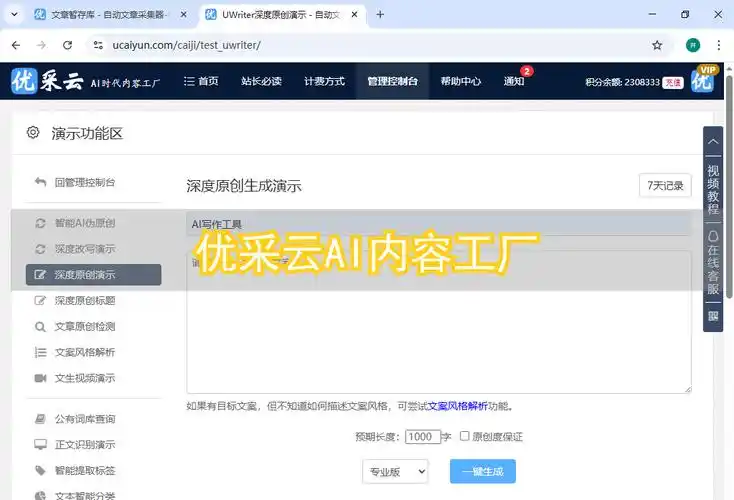Click the edit icon beside 深度原创标题
The image size is (734, 500).
(41, 300)
